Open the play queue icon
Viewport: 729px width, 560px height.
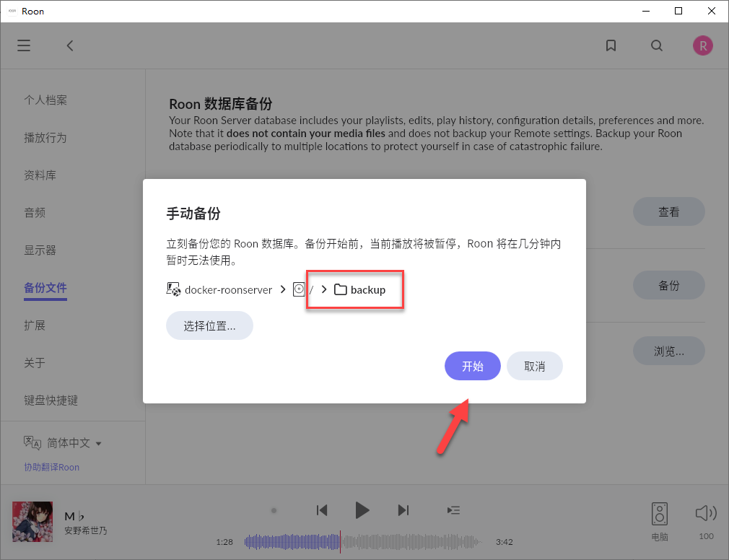[453, 510]
